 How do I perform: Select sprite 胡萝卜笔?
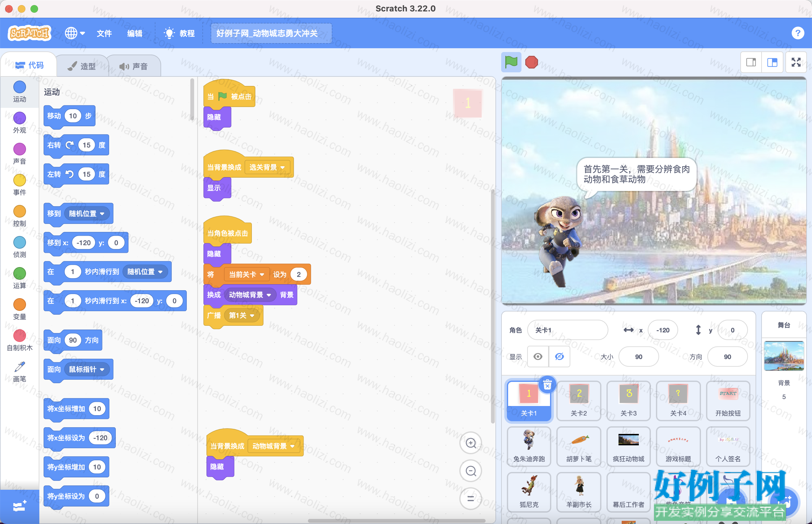pos(579,446)
